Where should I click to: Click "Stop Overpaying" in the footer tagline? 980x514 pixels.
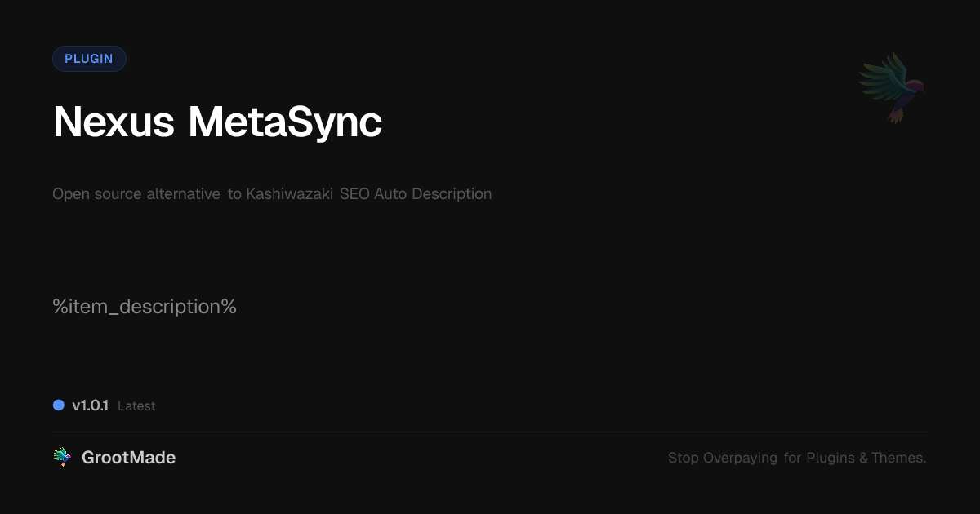(722, 459)
